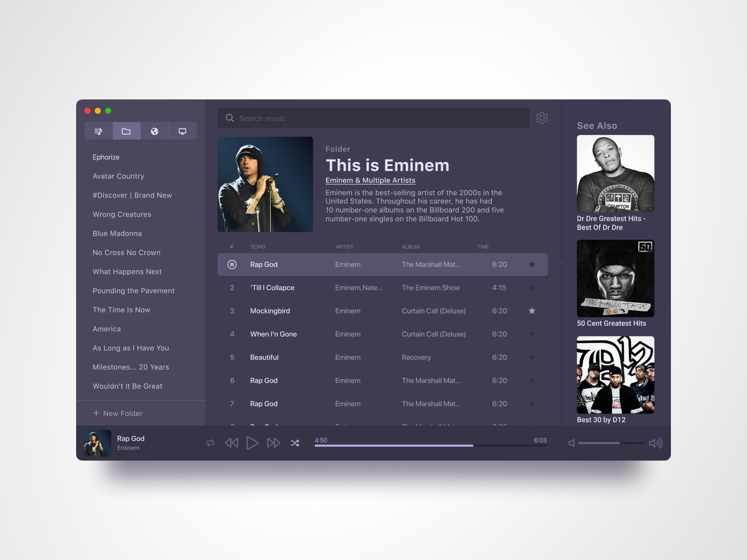Skip to the next track
Viewport: 747px width, 560px height.
[x=274, y=443]
